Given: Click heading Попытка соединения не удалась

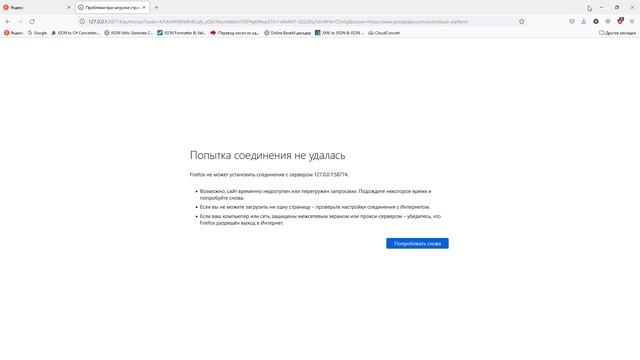Looking at the screenshot, I should click(x=267, y=155).
